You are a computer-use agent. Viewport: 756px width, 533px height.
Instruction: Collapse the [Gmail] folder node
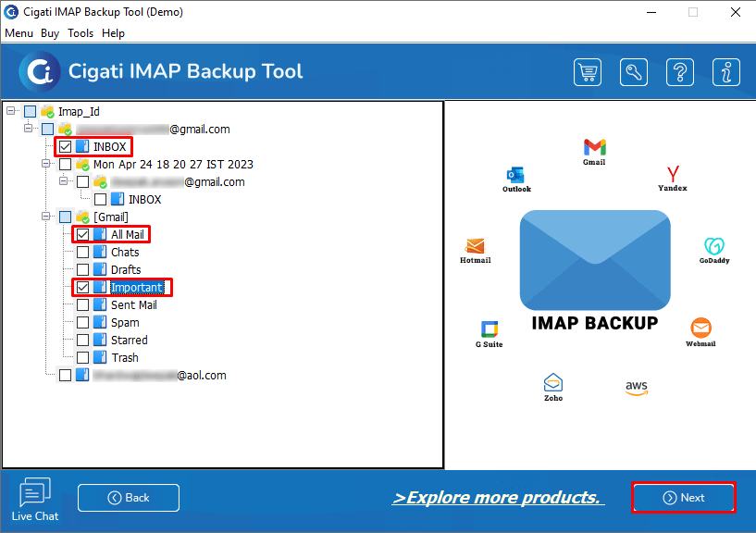pos(45,217)
